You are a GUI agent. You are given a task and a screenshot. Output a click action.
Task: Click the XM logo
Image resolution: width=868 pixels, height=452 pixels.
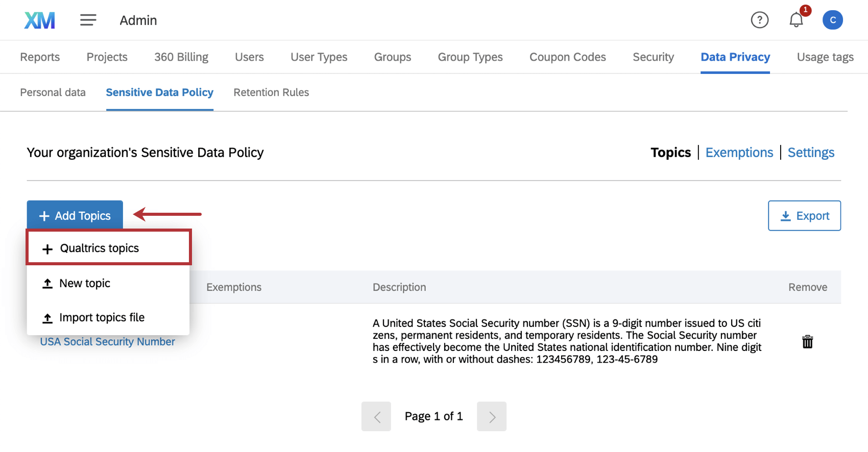click(39, 20)
